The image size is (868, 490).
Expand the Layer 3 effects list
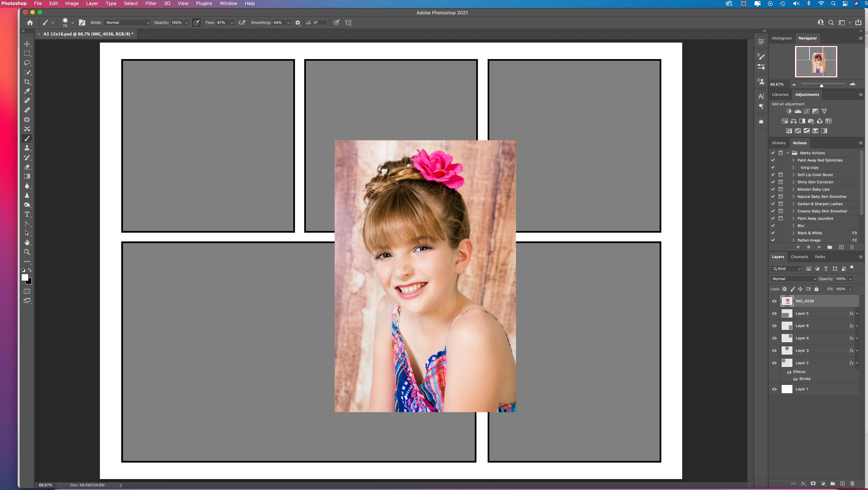(857, 350)
